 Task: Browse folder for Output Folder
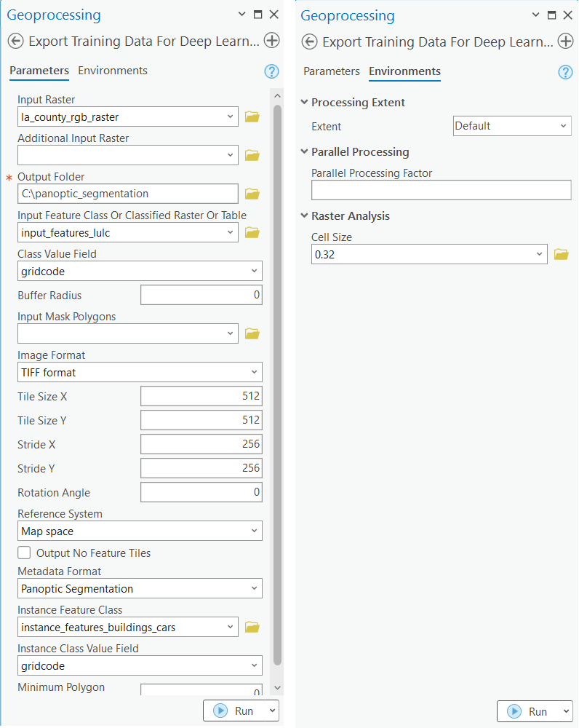pos(252,194)
